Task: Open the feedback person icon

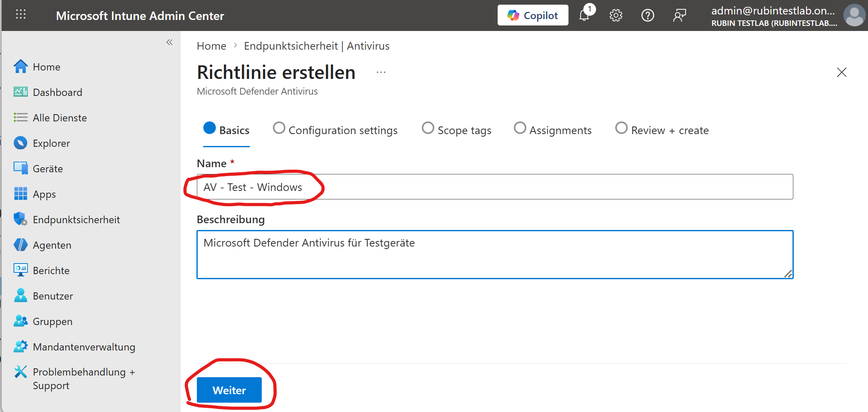Action: pyautogui.click(x=679, y=16)
